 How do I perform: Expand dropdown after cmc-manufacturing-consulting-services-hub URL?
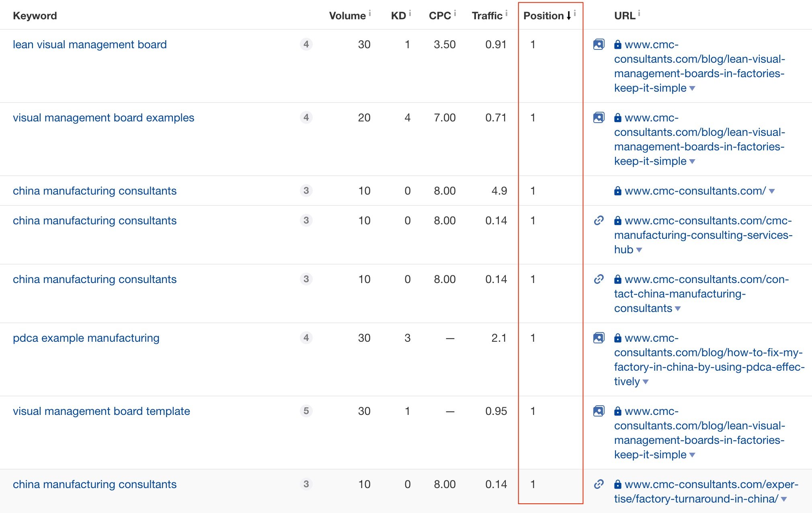tap(639, 250)
